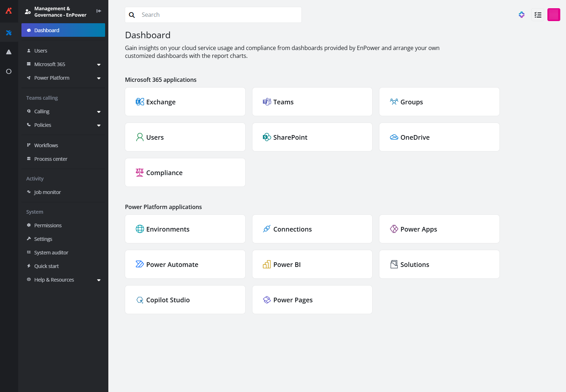Open Job monitor in sidebar
The image size is (566, 392).
(x=48, y=192)
